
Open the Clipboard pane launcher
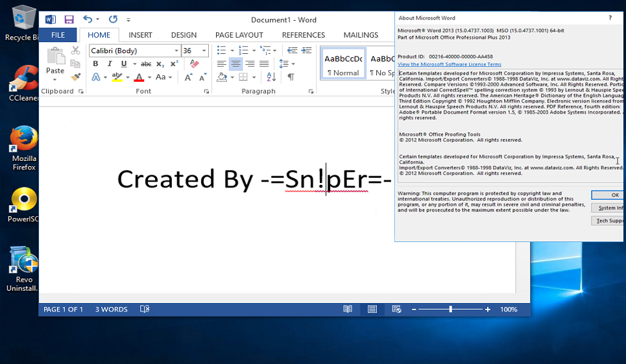coord(81,91)
